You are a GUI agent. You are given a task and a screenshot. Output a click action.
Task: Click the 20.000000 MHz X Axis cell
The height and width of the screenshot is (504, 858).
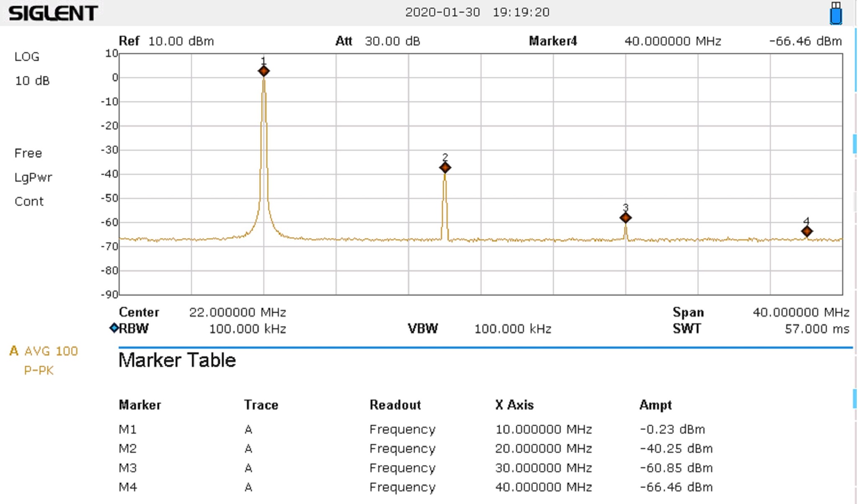coord(543,449)
